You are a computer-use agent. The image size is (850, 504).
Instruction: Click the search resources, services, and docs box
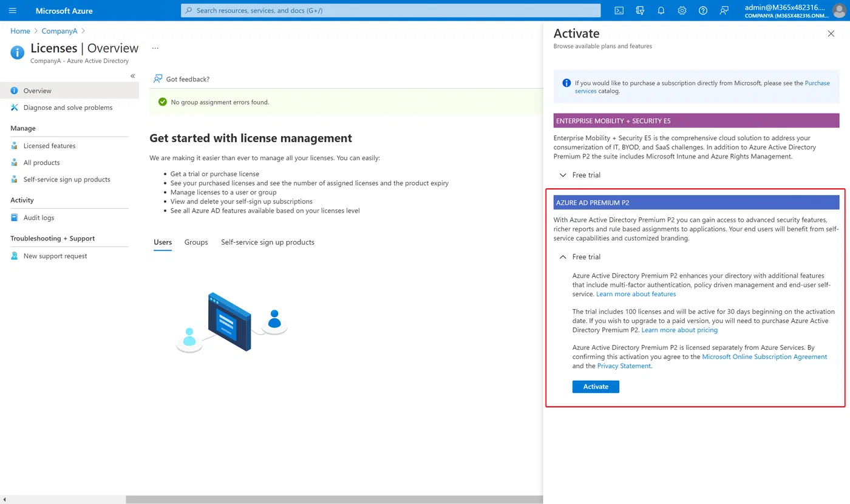(x=390, y=10)
